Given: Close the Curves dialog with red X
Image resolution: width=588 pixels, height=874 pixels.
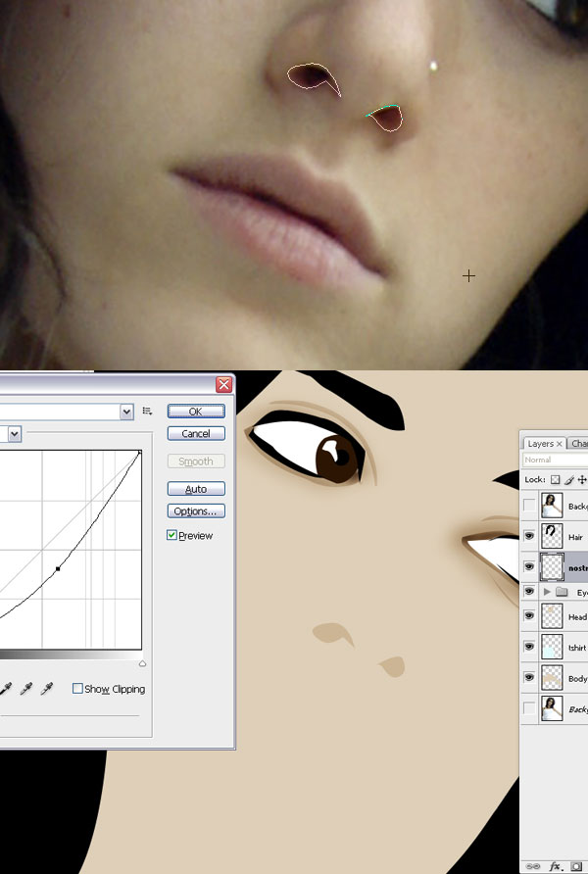Looking at the screenshot, I should [x=224, y=384].
